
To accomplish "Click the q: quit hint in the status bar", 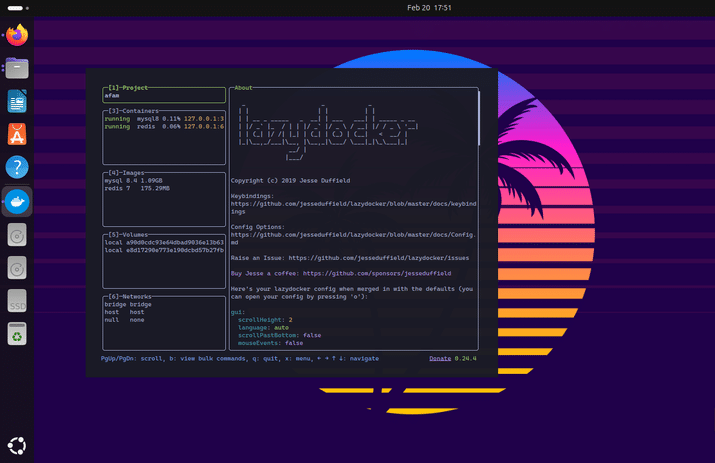I will click(265, 359).
